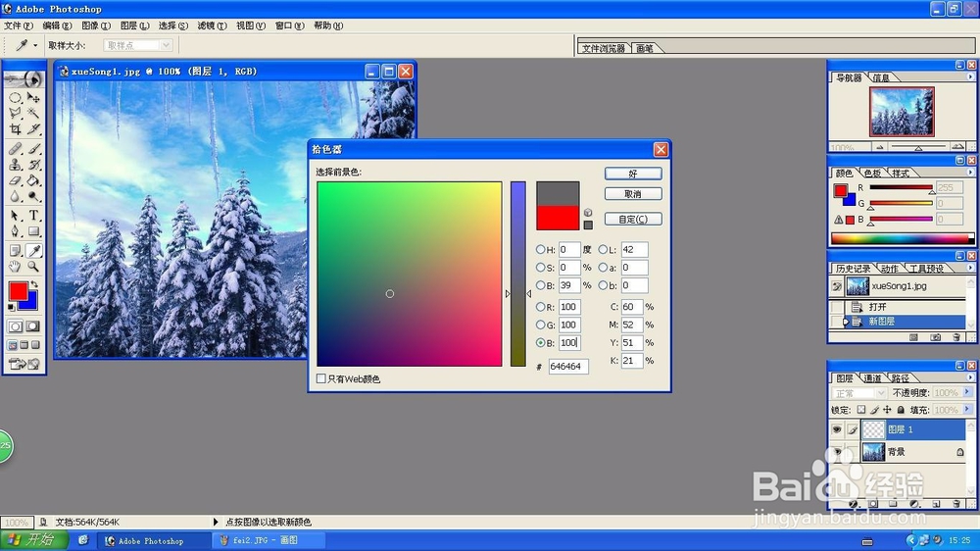Open the 取样大小 sample size dropdown
Viewport: 980px width, 551px height.
(x=138, y=45)
